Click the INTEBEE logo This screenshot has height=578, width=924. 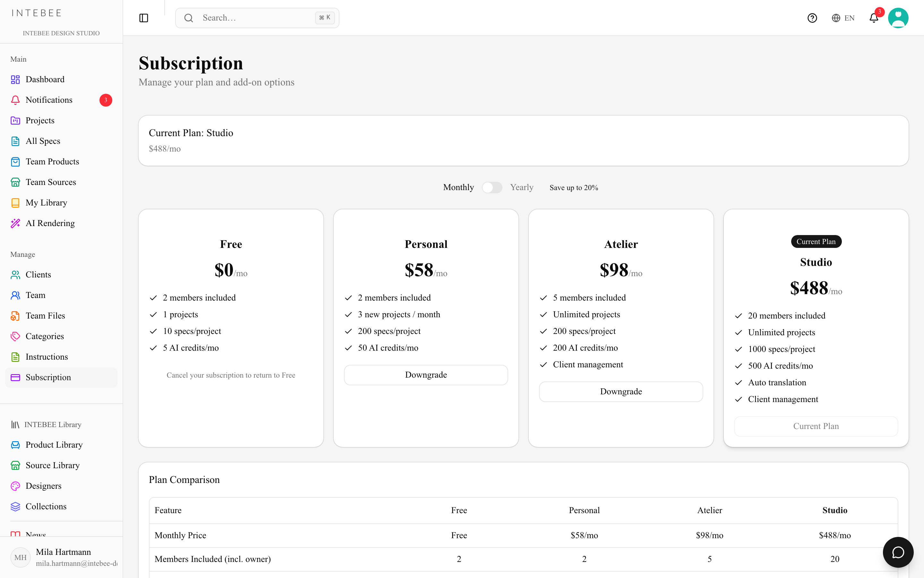tap(37, 13)
